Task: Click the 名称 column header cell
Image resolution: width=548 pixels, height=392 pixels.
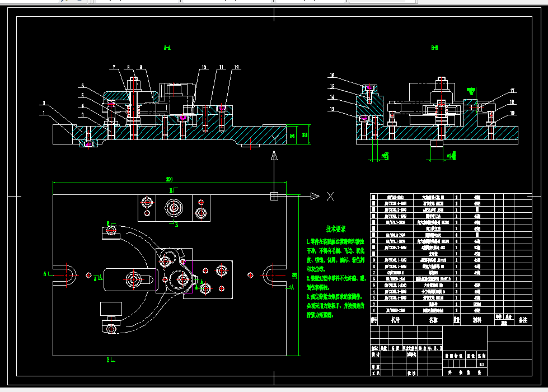Action: (x=433, y=320)
